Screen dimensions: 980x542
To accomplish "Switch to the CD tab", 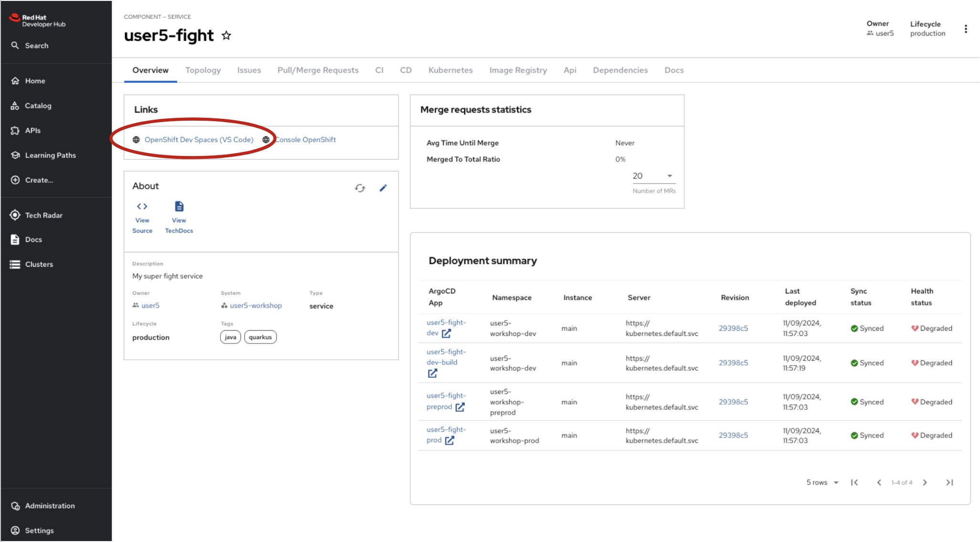I will click(406, 69).
